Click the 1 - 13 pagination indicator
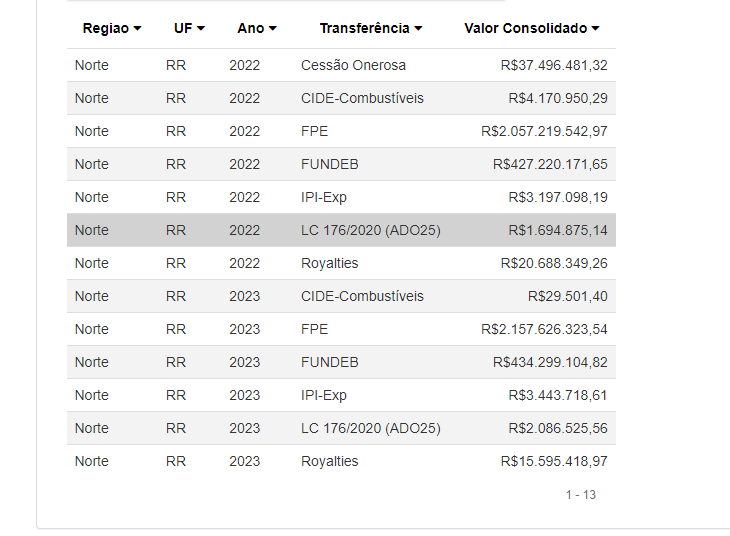 click(580, 494)
